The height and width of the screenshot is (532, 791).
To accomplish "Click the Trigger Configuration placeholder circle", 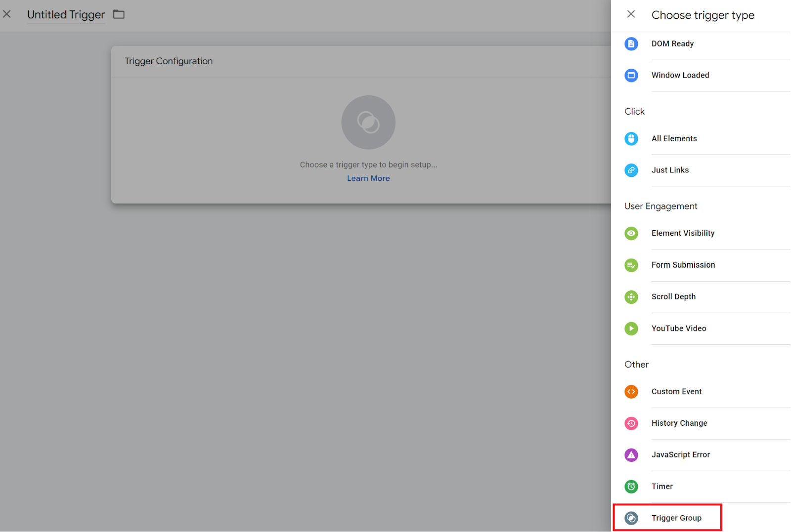I will (368, 123).
